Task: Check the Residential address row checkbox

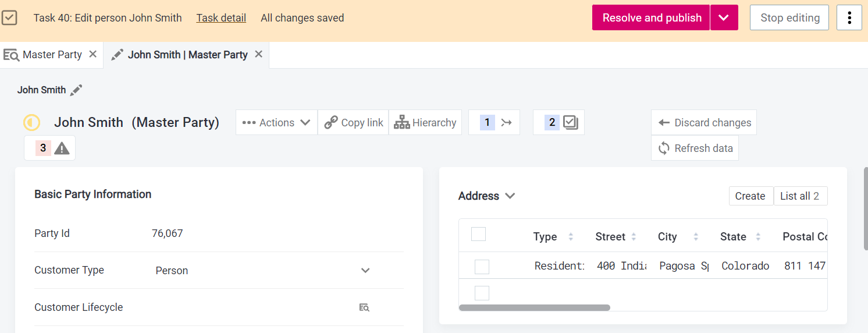Action: coord(482,267)
